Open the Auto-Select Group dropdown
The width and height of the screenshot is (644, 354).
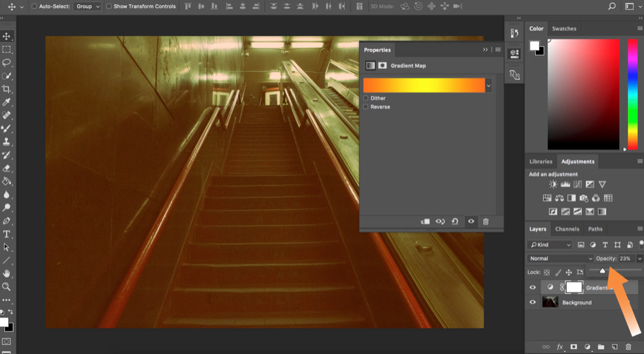coord(87,6)
